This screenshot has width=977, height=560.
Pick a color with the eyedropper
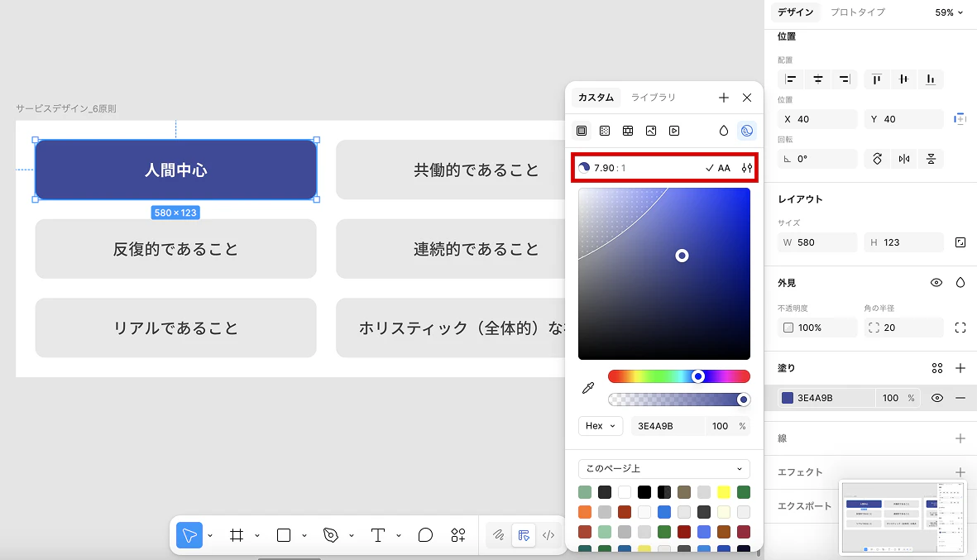[587, 388]
